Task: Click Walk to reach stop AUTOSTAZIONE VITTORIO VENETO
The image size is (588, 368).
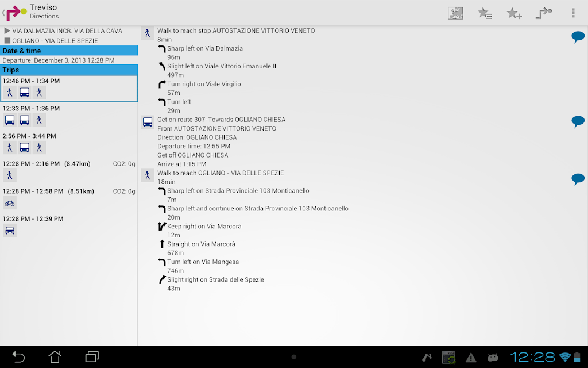Action: pyautogui.click(x=236, y=31)
